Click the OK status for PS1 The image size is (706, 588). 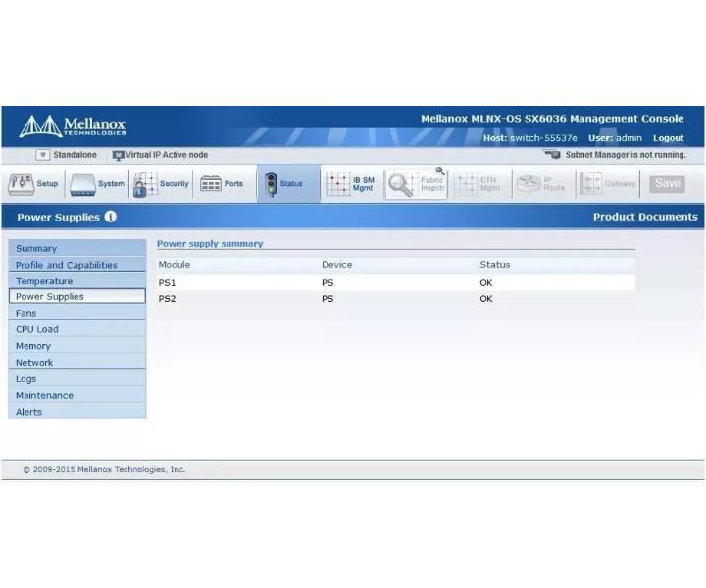486,282
